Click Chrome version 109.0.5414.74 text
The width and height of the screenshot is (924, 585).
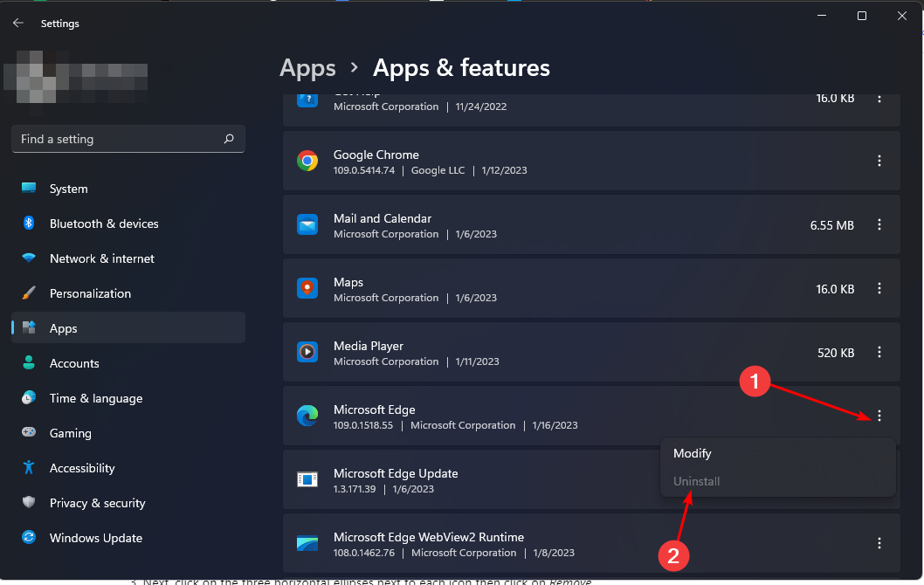pyautogui.click(x=364, y=170)
